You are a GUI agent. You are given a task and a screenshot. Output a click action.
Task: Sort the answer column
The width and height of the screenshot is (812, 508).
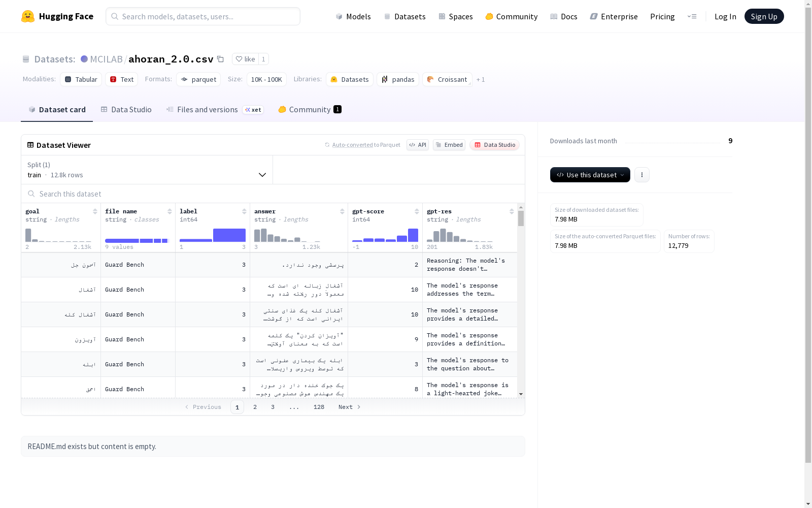pos(342,211)
